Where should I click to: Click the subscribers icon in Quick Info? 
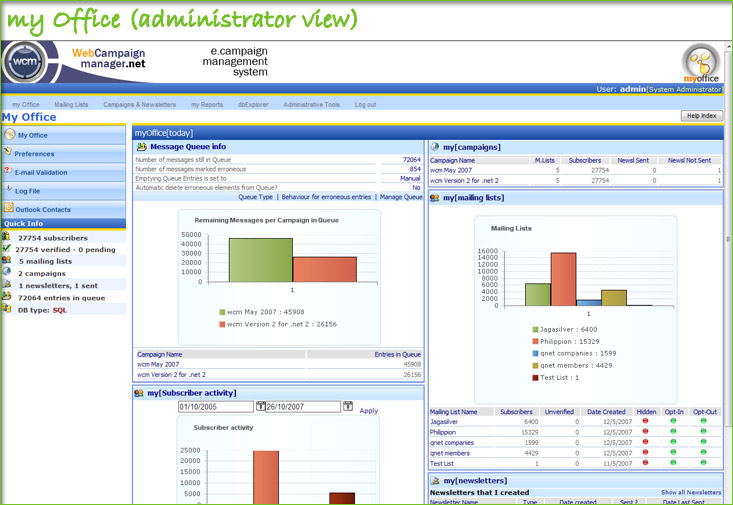(x=6, y=237)
